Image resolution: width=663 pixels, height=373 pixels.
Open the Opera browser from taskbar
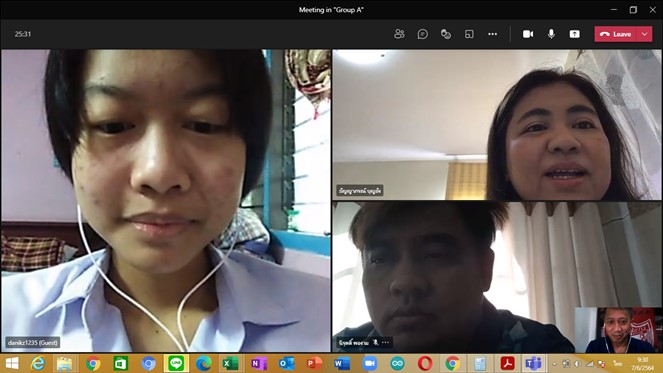click(x=425, y=363)
